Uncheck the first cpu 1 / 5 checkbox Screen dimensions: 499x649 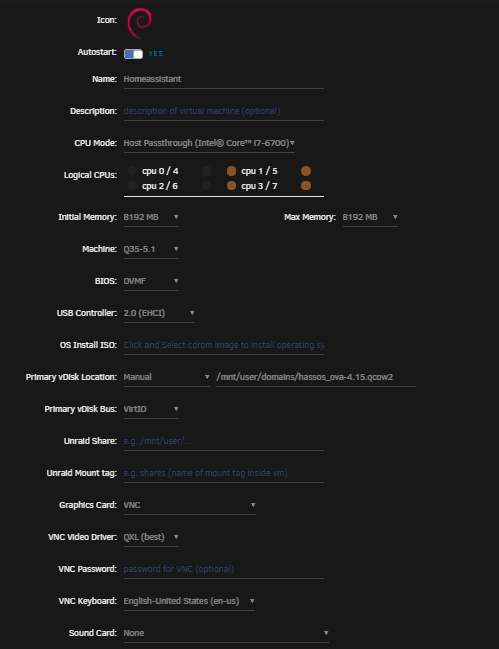click(231, 171)
